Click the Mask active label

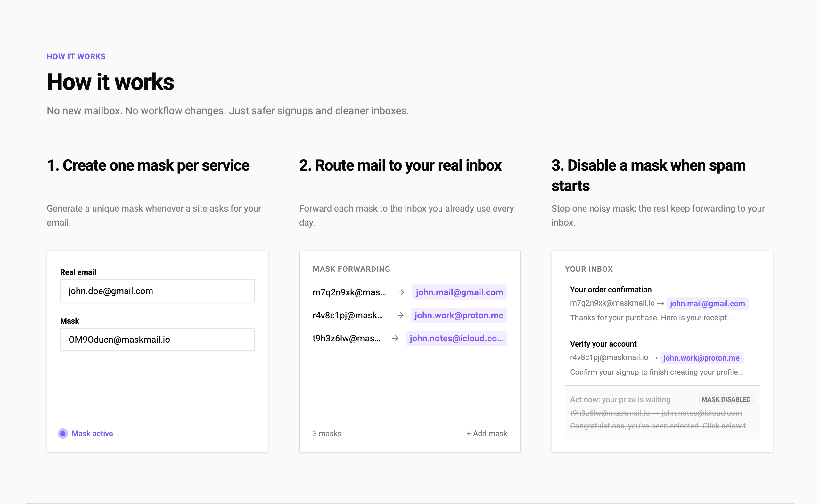point(92,433)
